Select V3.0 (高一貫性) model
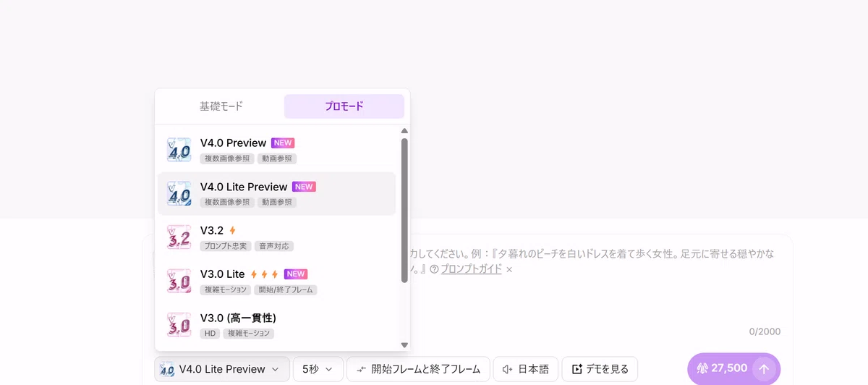868x385 pixels. pos(276,325)
